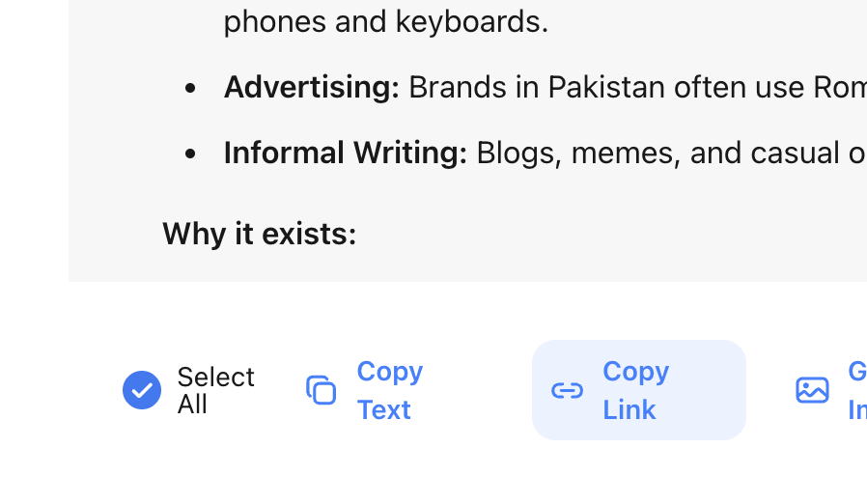Click the bold Advertising: heading
Screen dimensions: 867x504
tap(311, 88)
